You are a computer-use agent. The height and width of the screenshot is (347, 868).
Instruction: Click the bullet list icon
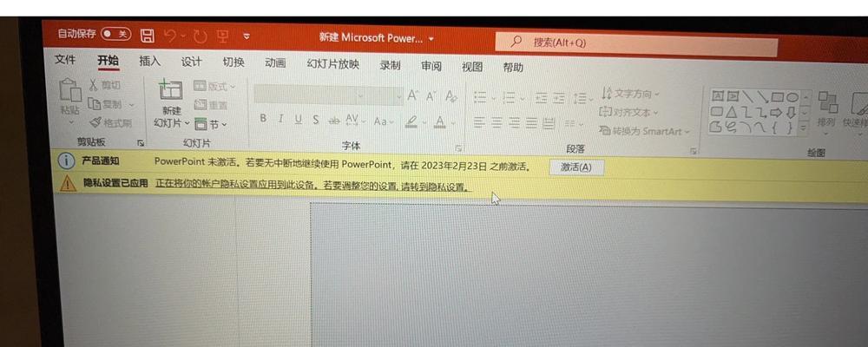[480, 98]
